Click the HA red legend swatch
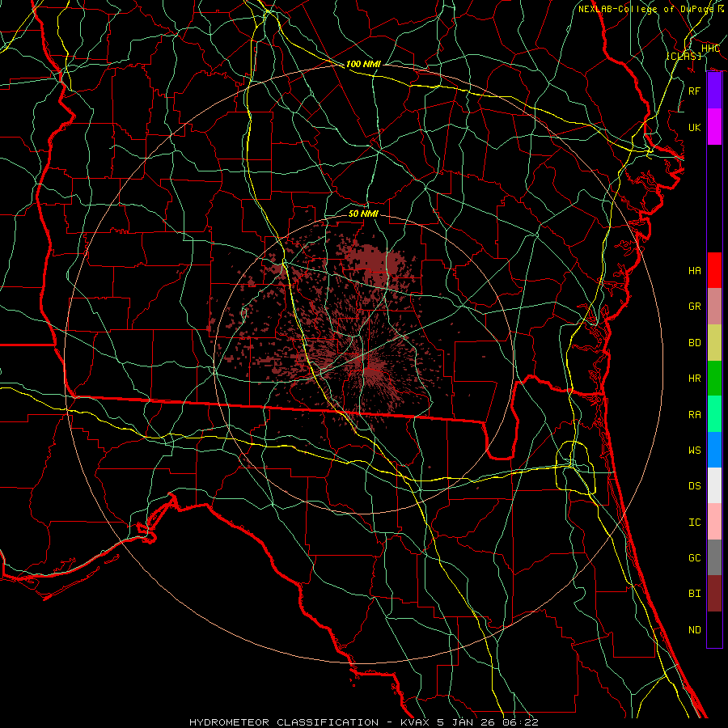The width and height of the screenshot is (728, 728). click(714, 270)
